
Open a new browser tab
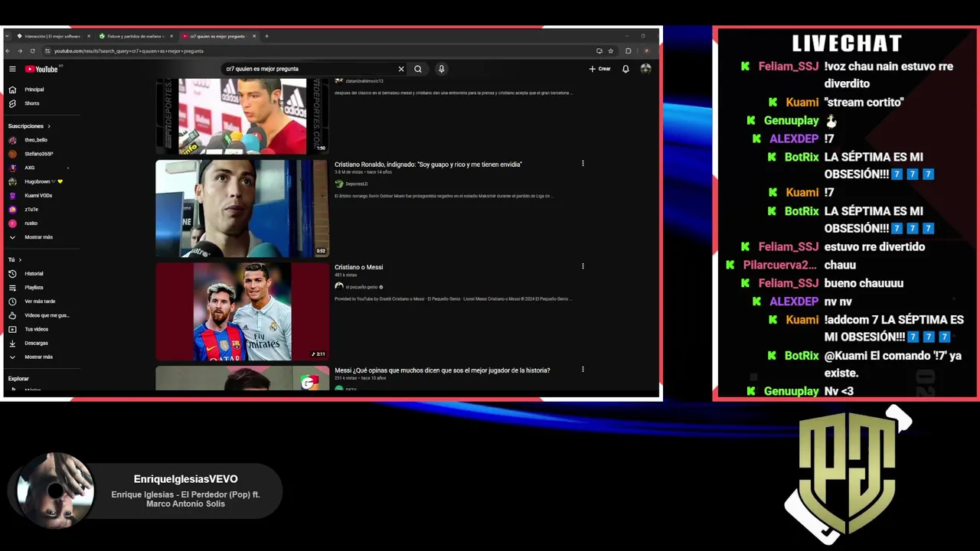pyautogui.click(x=266, y=36)
